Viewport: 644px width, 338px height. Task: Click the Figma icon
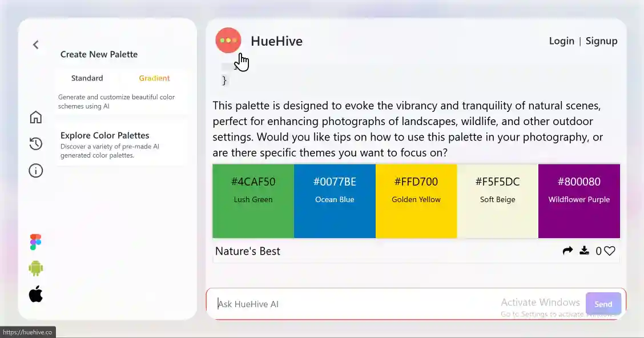click(35, 242)
